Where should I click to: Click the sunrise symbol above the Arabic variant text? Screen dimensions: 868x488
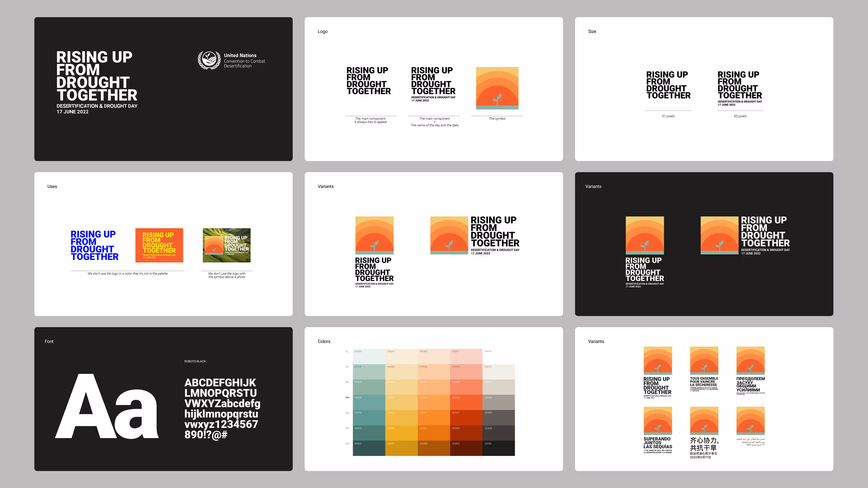point(750,421)
